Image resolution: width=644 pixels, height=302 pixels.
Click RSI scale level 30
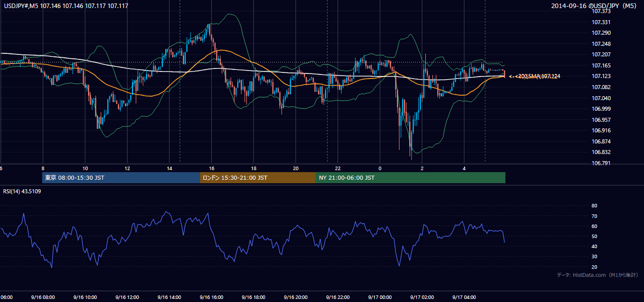click(594, 257)
